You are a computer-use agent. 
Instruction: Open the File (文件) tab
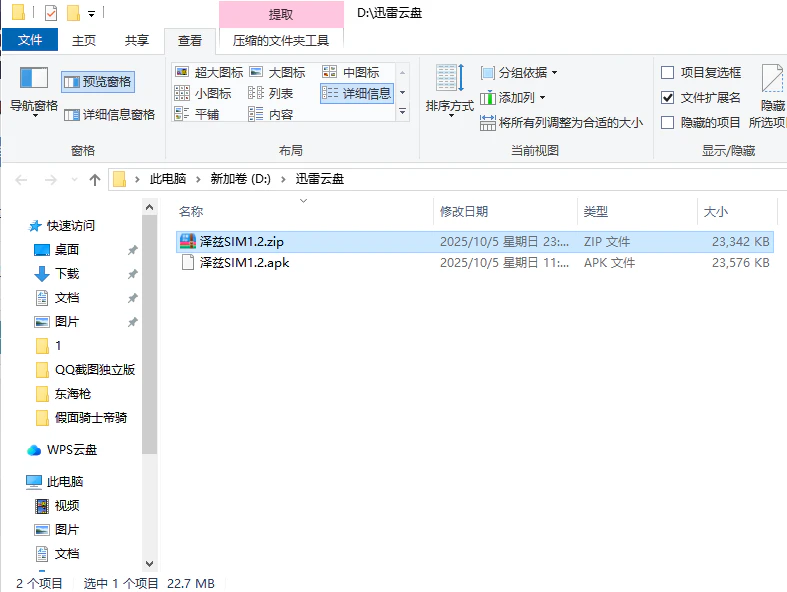[x=30, y=40]
